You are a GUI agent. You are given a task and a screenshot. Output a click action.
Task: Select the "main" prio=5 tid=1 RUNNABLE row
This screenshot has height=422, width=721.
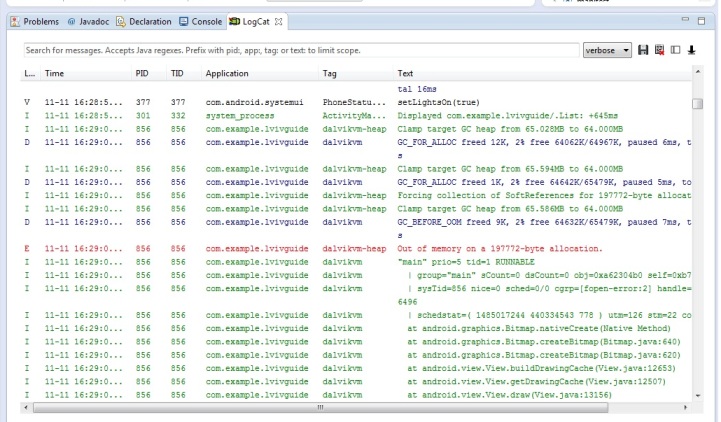tap(356, 262)
